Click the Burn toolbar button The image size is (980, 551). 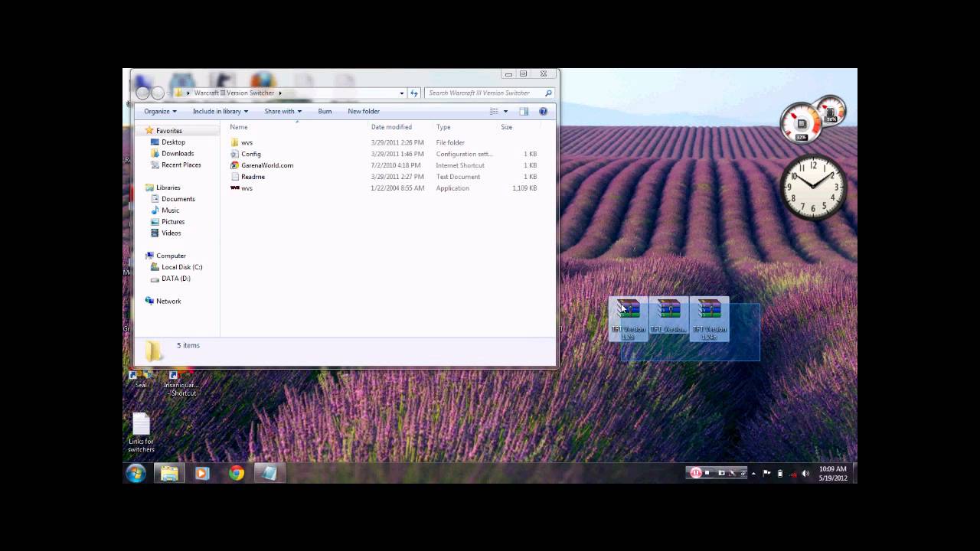tap(325, 112)
